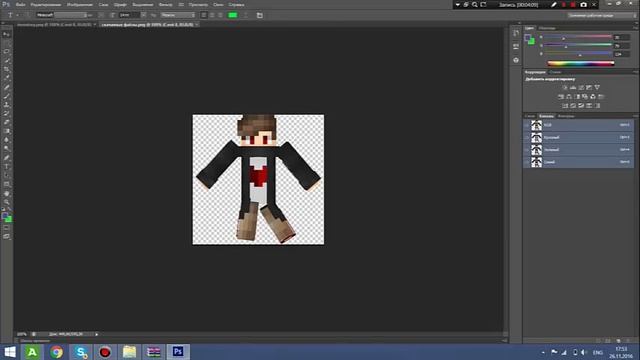
Task: Toggle visibility of the Зеленый channel
Action: [x=527, y=150]
